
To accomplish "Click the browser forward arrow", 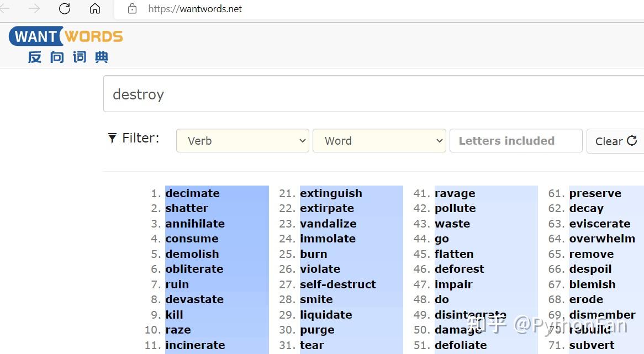I will point(34,9).
